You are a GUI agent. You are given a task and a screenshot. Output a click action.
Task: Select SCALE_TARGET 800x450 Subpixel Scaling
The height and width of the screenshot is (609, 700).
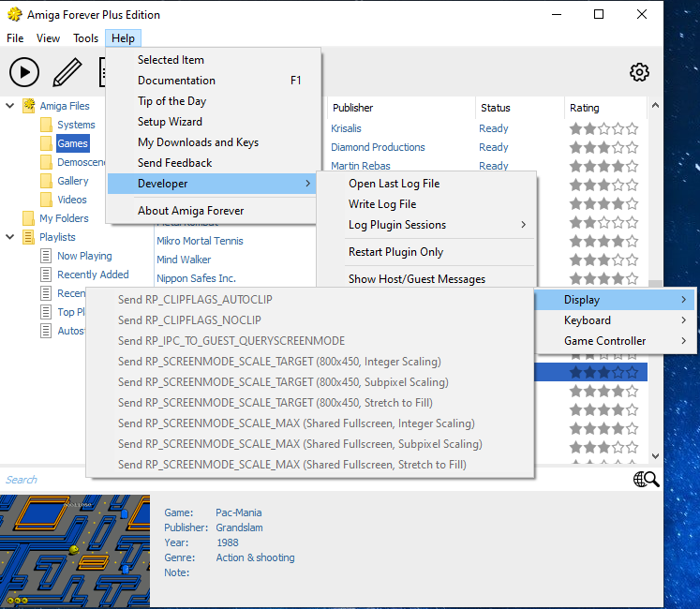(310, 382)
